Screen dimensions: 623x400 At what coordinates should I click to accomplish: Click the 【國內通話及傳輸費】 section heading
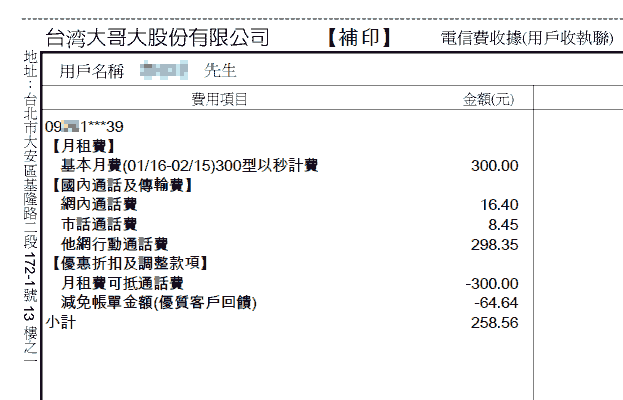[123, 185]
